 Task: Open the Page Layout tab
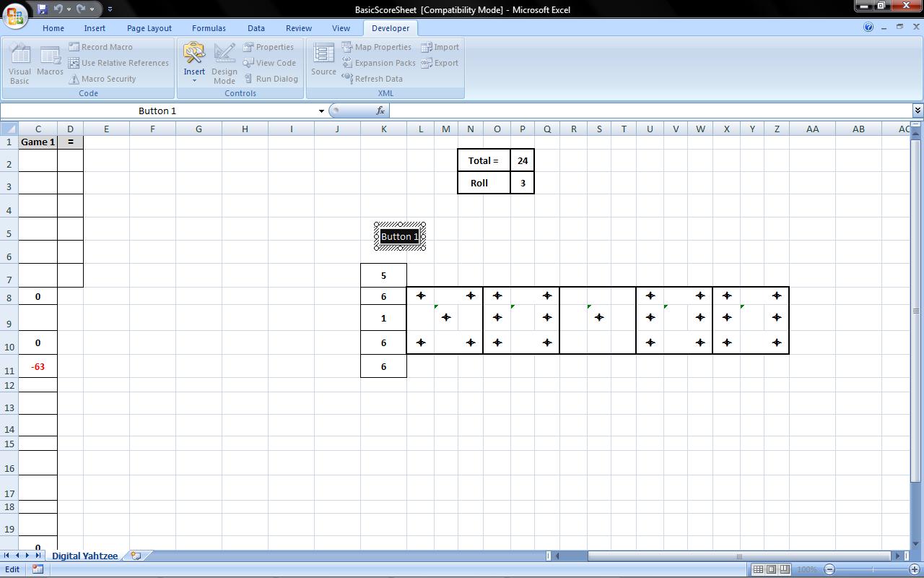[149, 28]
